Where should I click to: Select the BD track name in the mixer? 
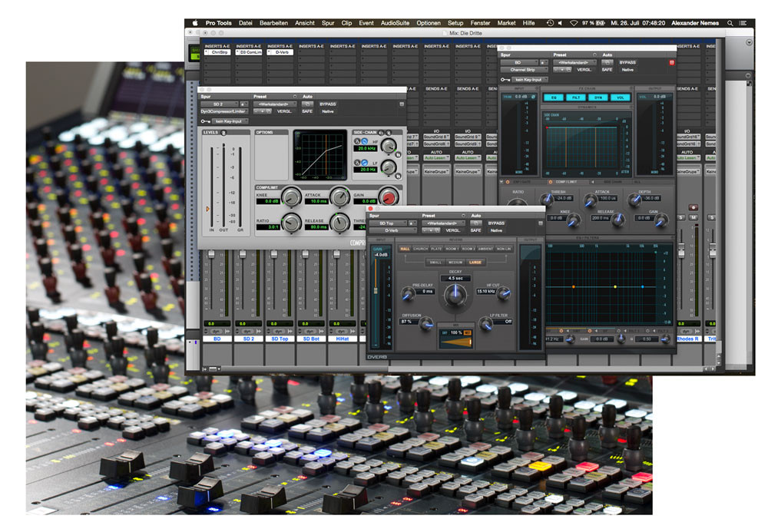pos(217,339)
